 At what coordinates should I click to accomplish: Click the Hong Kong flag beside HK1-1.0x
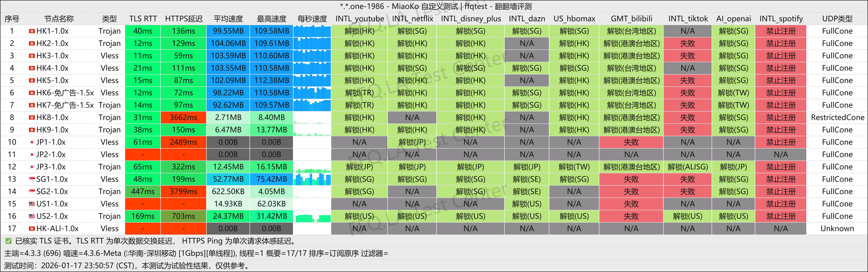pos(32,31)
